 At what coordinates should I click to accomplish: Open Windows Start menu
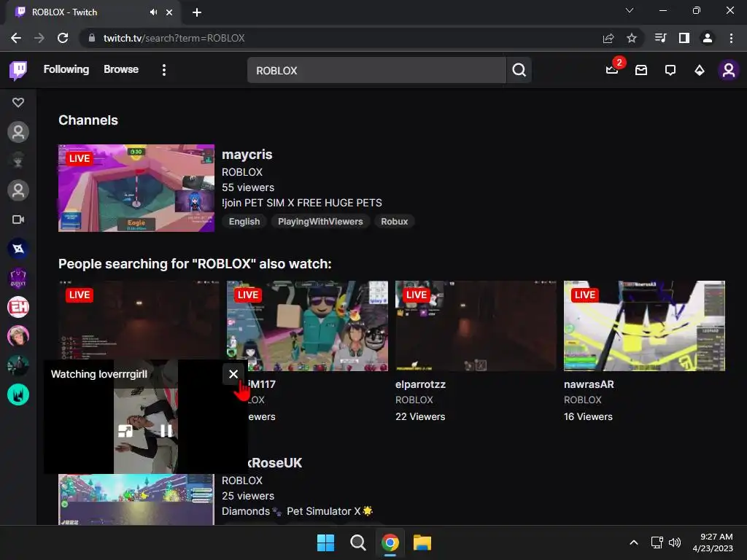(x=326, y=542)
